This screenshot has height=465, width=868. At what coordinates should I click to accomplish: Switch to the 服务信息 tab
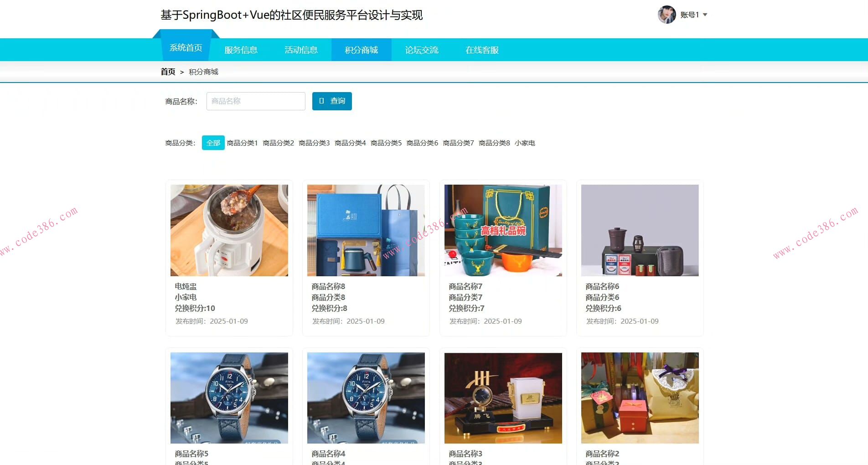pyautogui.click(x=241, y=49)
